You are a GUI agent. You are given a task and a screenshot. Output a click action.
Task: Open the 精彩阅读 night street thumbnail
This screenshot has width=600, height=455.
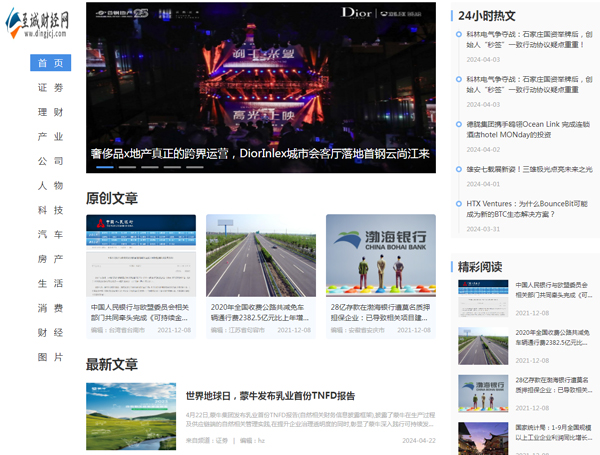(483, 439)
